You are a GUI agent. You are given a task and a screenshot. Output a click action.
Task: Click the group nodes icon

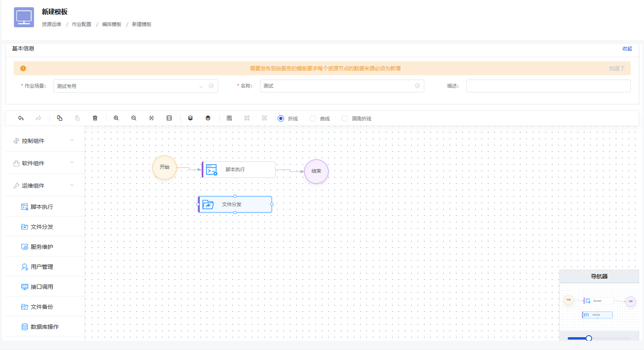pos(247,118)
